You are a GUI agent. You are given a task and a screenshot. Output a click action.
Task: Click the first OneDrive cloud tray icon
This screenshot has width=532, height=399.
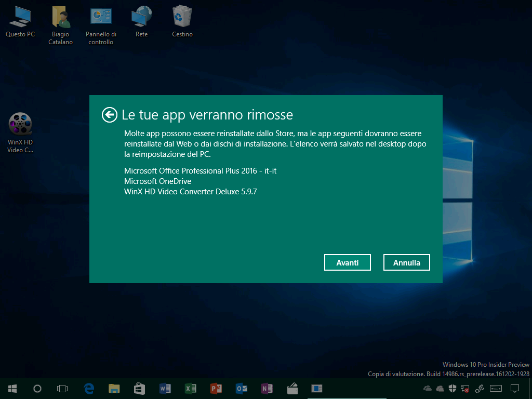(428, 389)
